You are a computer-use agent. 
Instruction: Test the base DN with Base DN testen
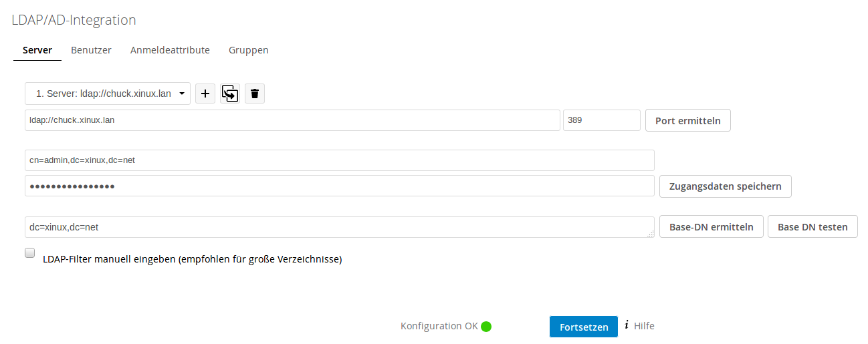[812, 226]
